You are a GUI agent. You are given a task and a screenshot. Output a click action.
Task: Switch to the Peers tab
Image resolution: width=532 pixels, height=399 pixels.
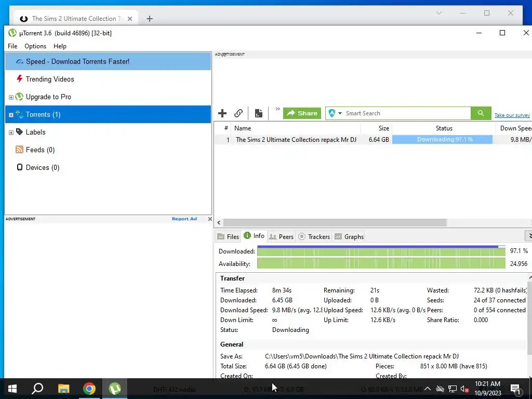pyautogui.click(x=281, y=236)
